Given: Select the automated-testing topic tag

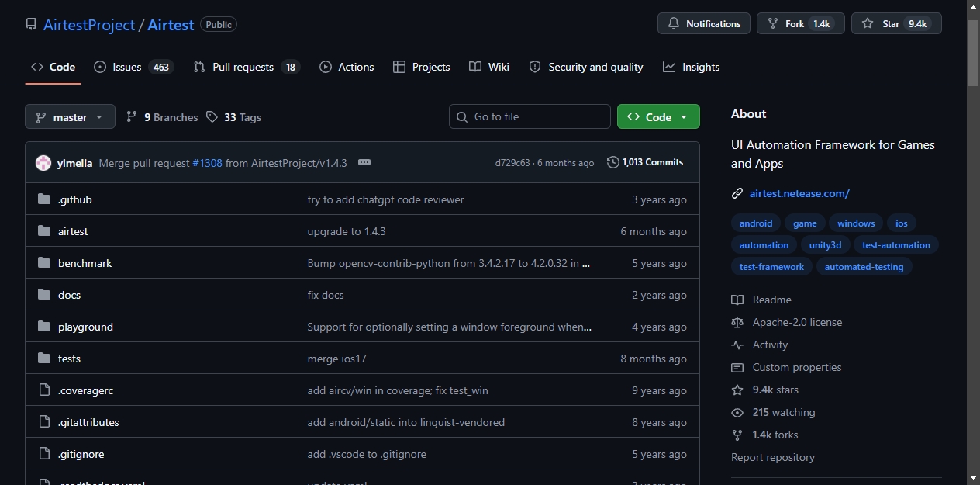Looking at the screenshot, I should [x=864, y=267].
